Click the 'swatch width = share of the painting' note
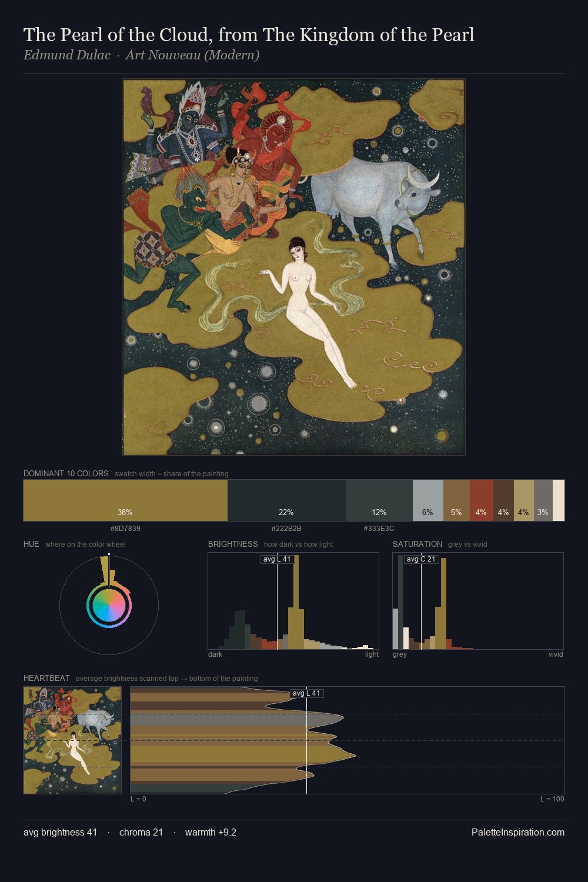 coord(172,474)
